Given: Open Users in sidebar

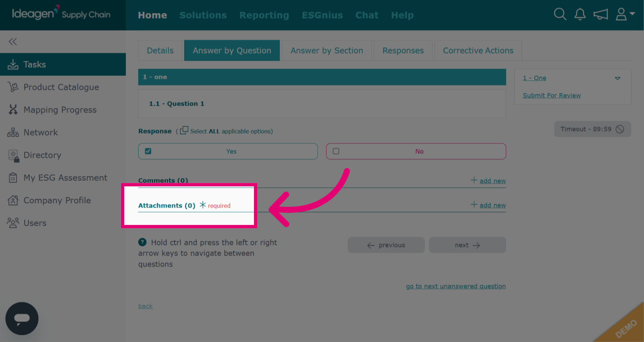Looking at the screenshot, I should pos(63,223).
